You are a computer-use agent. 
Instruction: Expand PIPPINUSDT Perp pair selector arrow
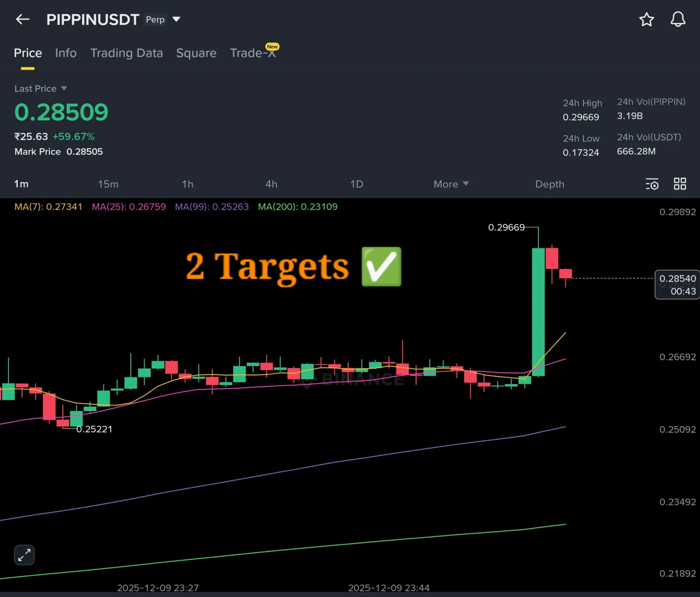coord(176,19)
